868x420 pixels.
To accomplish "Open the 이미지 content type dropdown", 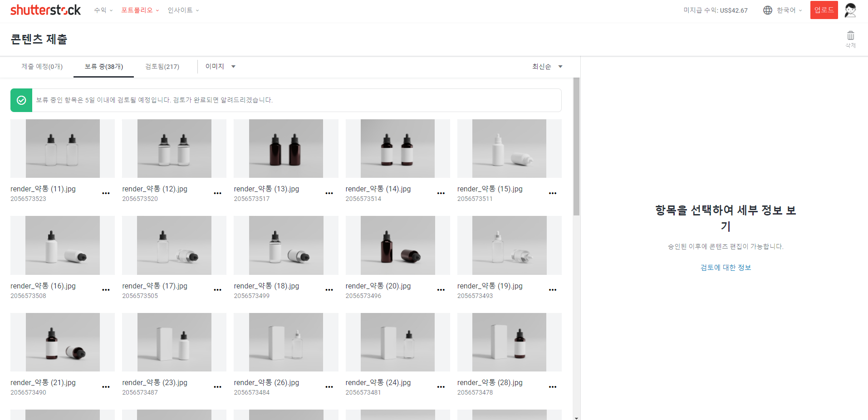I will (x=221, y=66).
